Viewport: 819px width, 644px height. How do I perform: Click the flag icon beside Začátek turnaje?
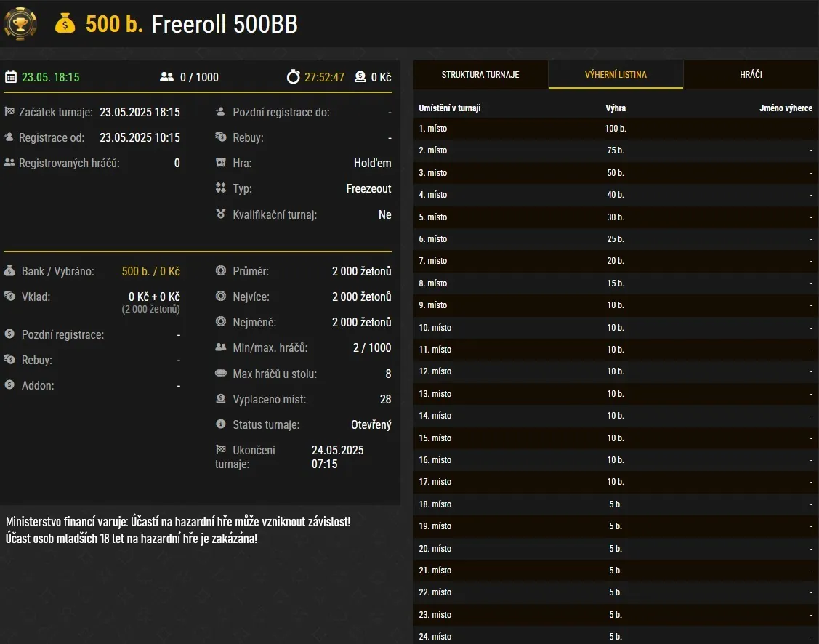pos(9,112)
